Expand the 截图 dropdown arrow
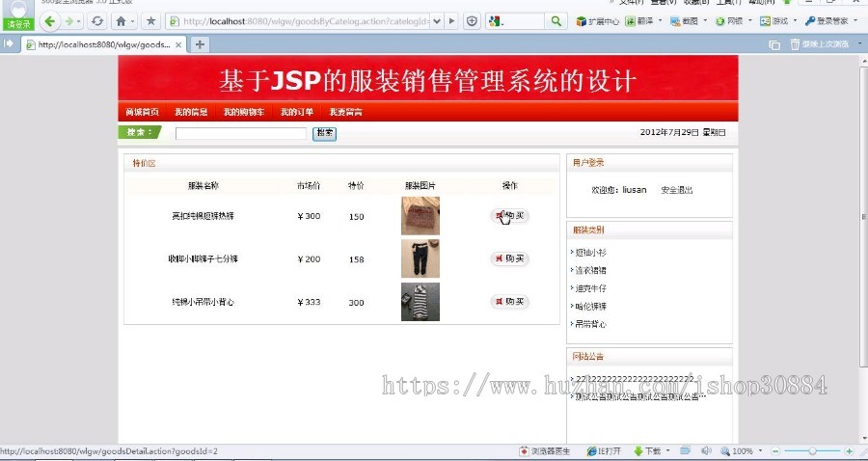This screenshot has height=461, width=868. (x=705, y=21)
